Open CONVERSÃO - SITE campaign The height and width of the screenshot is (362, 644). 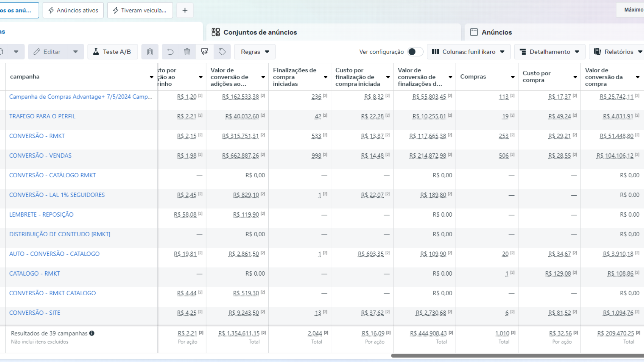(x=35, y=313)
